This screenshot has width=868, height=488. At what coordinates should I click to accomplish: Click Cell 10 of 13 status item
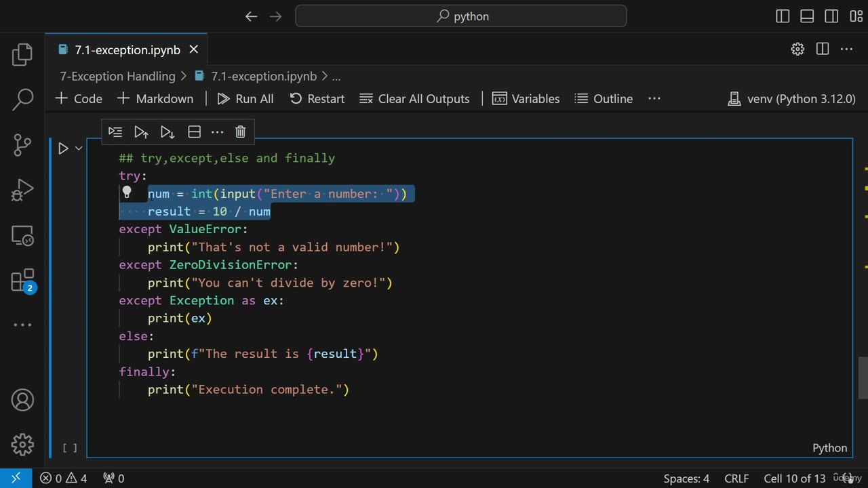(794, 478)
